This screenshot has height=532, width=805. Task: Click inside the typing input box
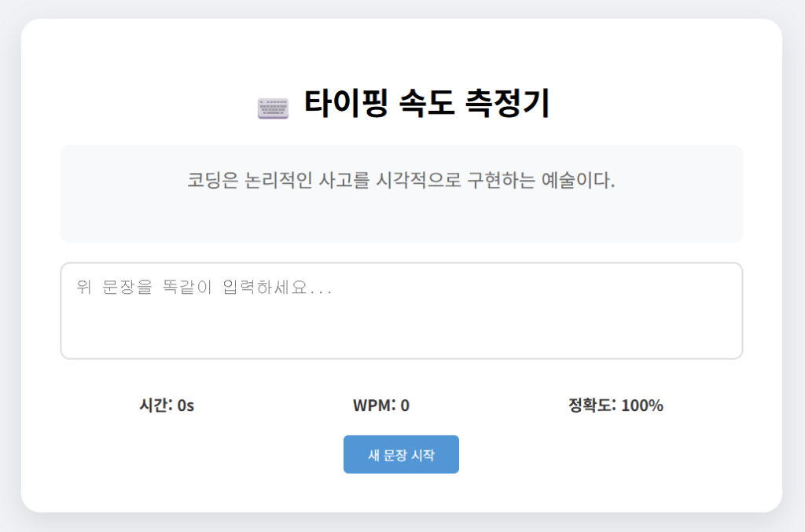tap(401, 310)
